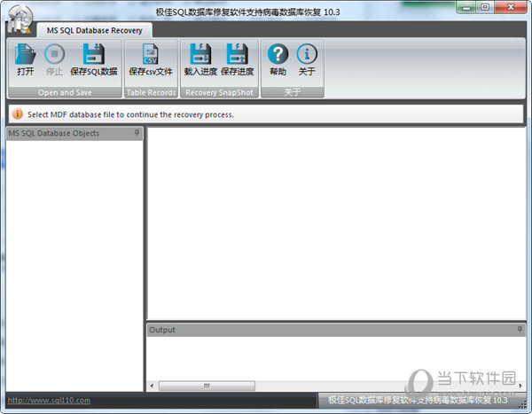Click the application logo button
Image resolution: width=532 pixels, height=414 pixels.
[20, 20]
